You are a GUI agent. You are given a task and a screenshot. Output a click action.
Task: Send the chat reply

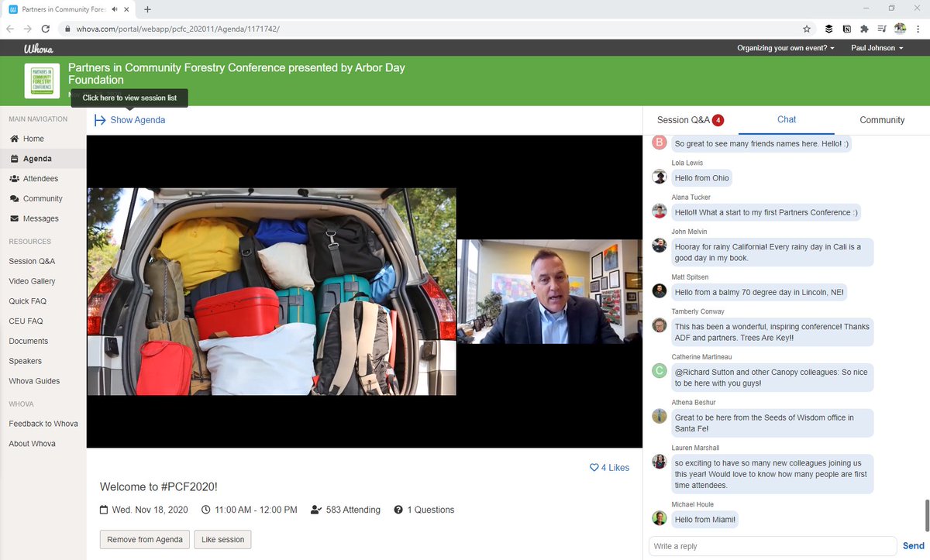tap(914, 546)
